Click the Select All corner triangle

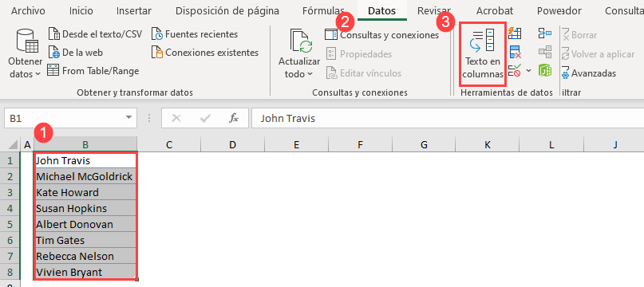pyautogui.click(x=13, y=144)
